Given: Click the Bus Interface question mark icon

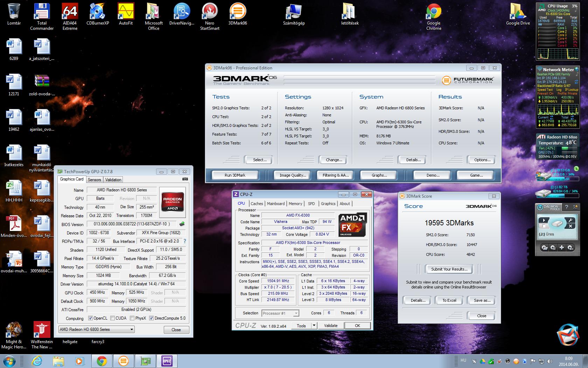Looking at the screenshot, I should pos(185,241).
